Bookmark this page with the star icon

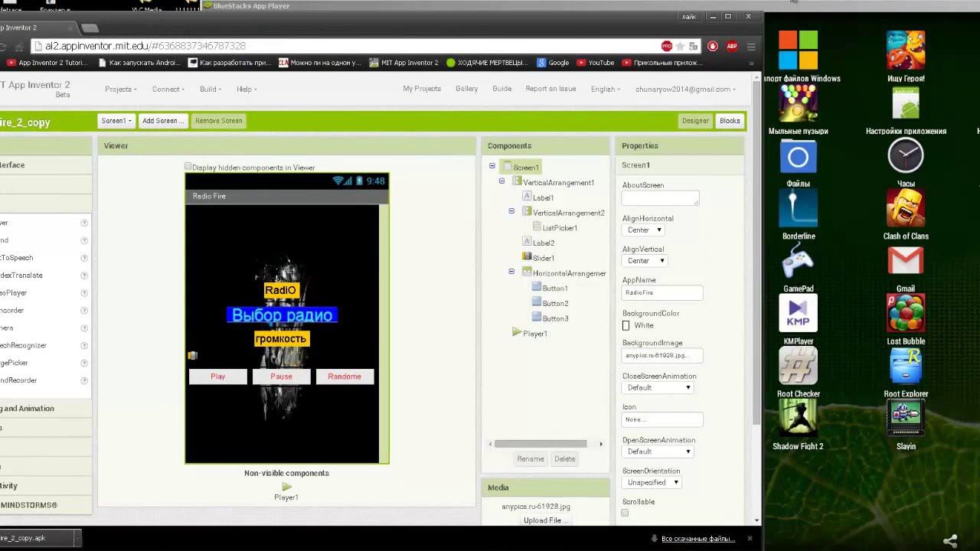point(680,46)
